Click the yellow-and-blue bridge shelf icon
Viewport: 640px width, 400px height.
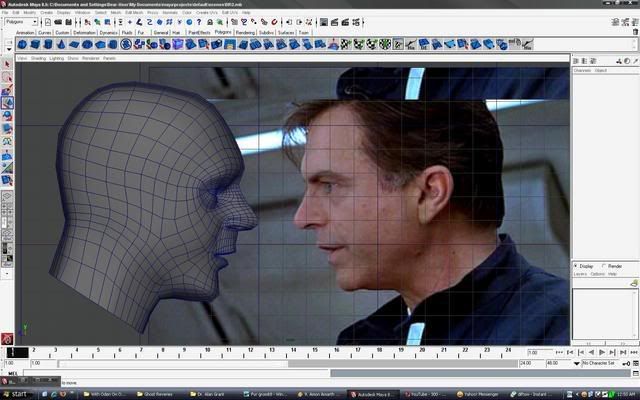(230, 44)
